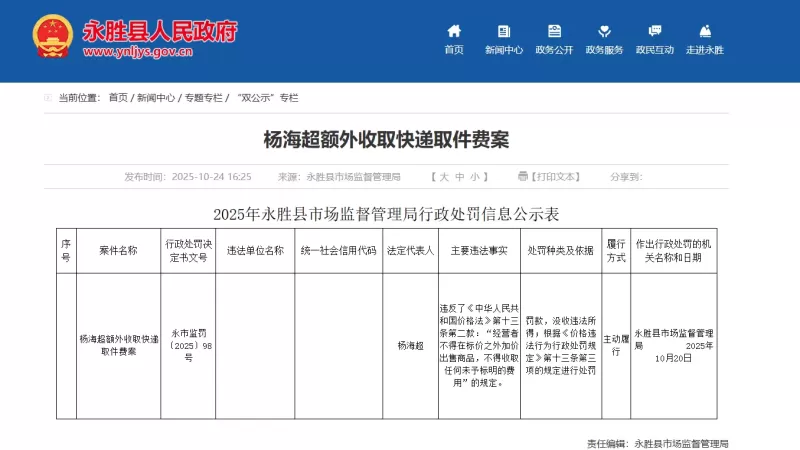Click the 走进永胜 icon
Screen dimensions: 800x450
(704, 31)
